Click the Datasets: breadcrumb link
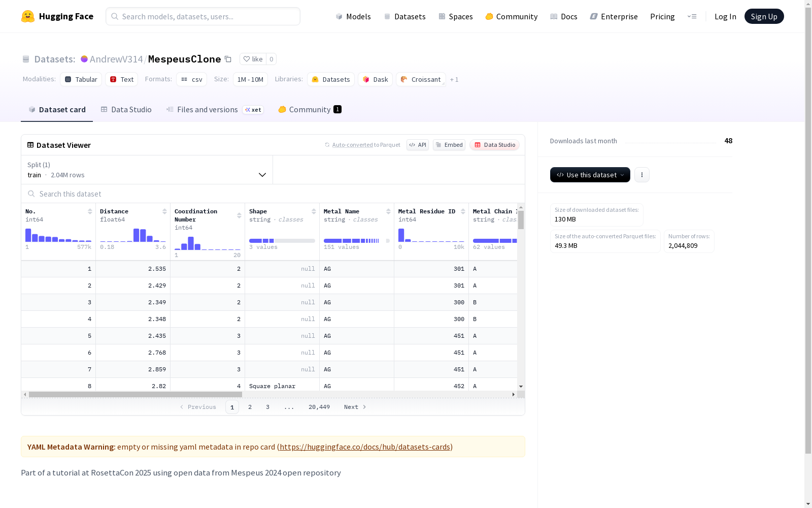Viewport: 812px width, 508px height. (x=54, y=59)
